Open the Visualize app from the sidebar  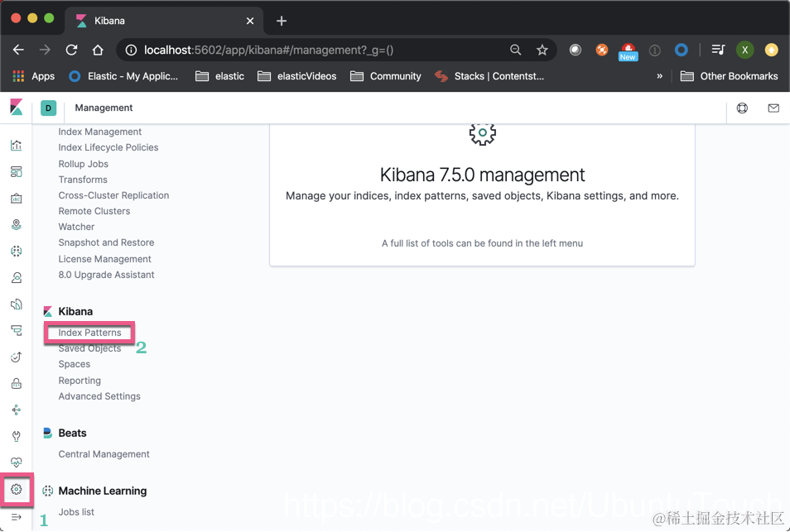[16, 146]
